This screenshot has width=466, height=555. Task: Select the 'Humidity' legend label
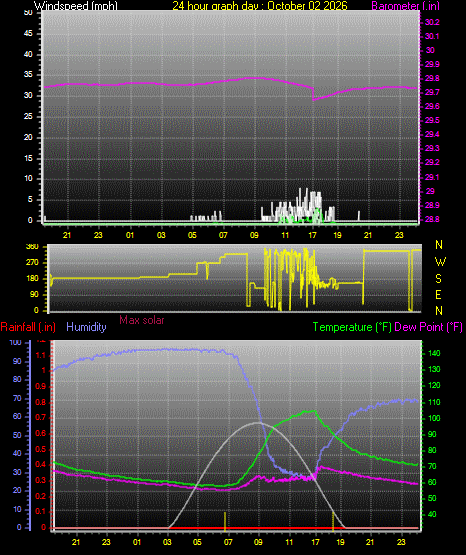click(x=86, y=327)
